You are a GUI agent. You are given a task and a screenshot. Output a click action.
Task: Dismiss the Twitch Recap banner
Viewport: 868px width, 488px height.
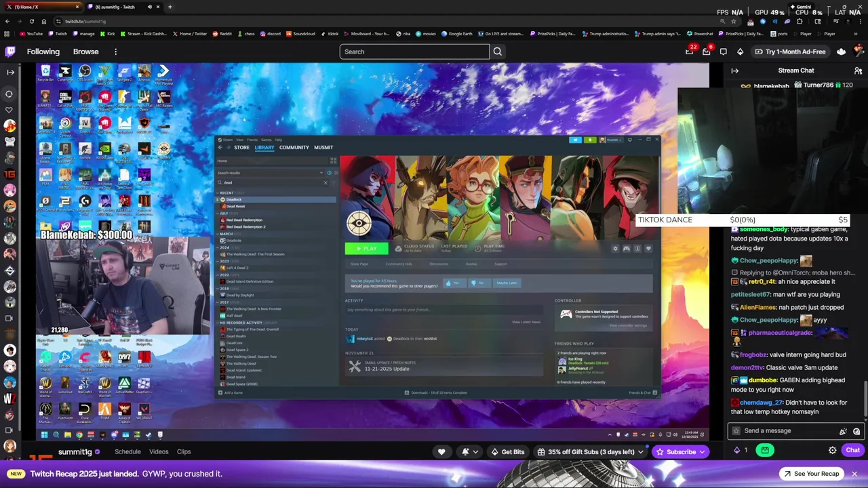tap(855, 474)
